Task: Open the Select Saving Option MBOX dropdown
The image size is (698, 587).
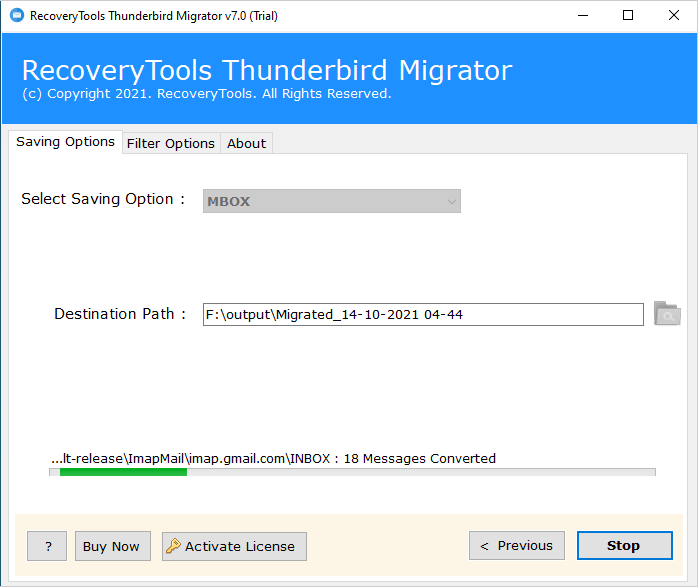Action: 332,201
